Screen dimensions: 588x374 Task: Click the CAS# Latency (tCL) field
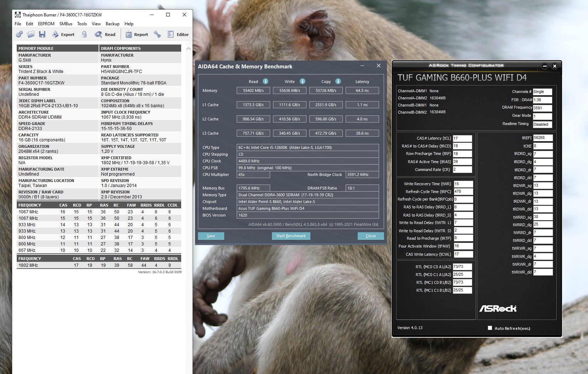[462, 138]
